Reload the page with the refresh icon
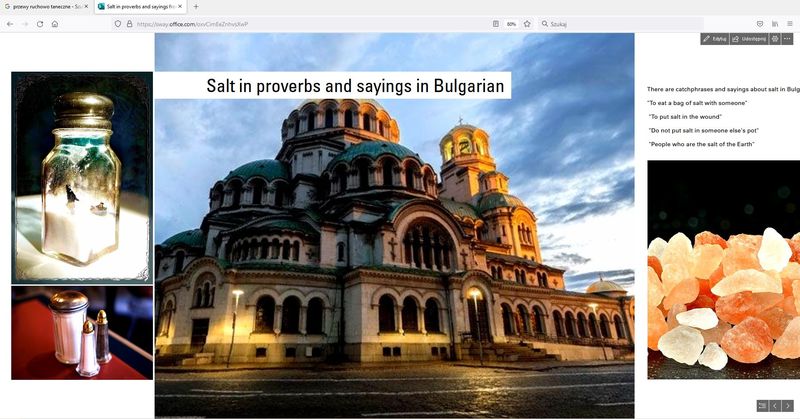Image resolution: width=800 pixels, height=419 pixels. (40, 24)
